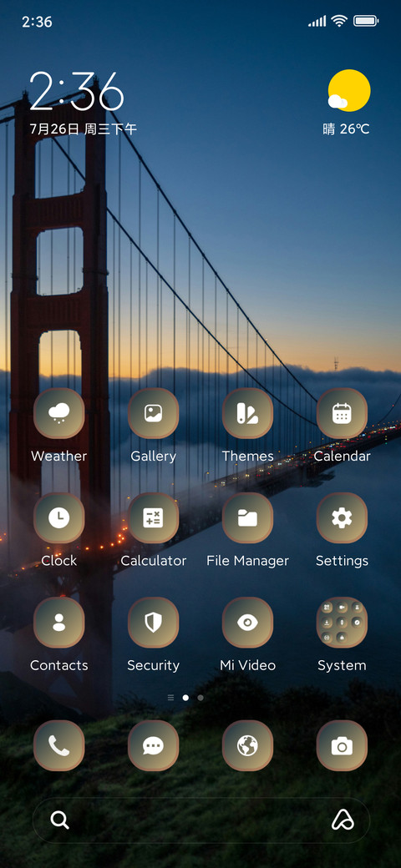Tap the large 2:36 clock widget

click(76, 92)
